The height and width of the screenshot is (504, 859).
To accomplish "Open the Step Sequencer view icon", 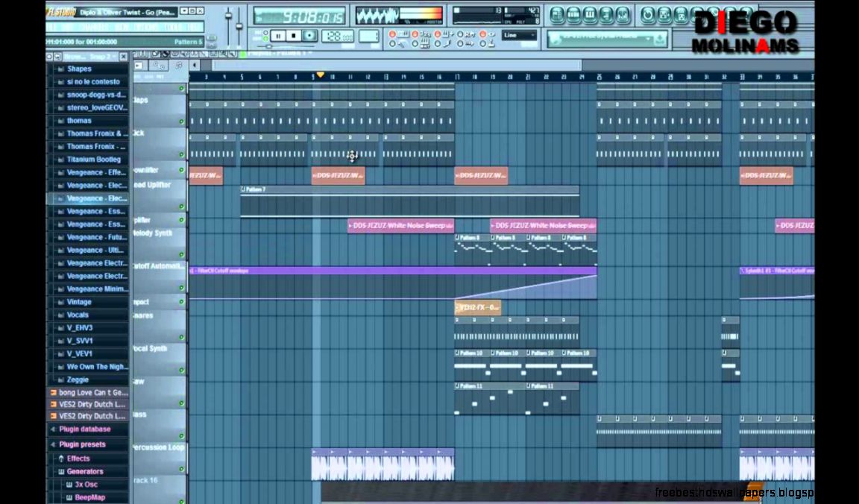I will (573, 16).
